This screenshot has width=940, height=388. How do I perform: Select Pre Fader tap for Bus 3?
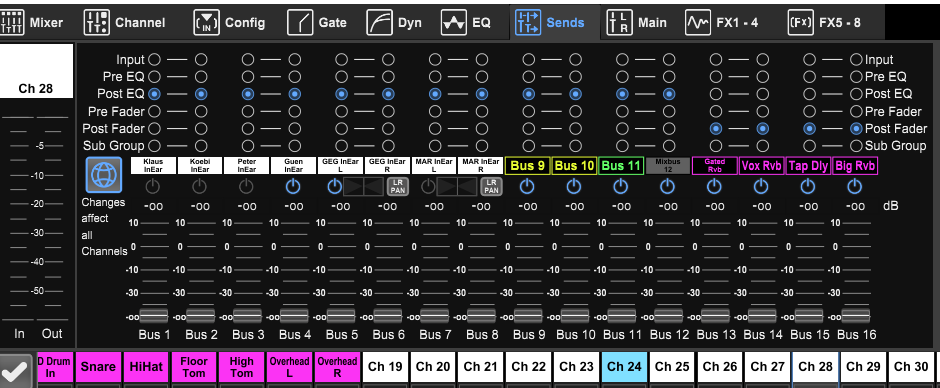(248, 111)
